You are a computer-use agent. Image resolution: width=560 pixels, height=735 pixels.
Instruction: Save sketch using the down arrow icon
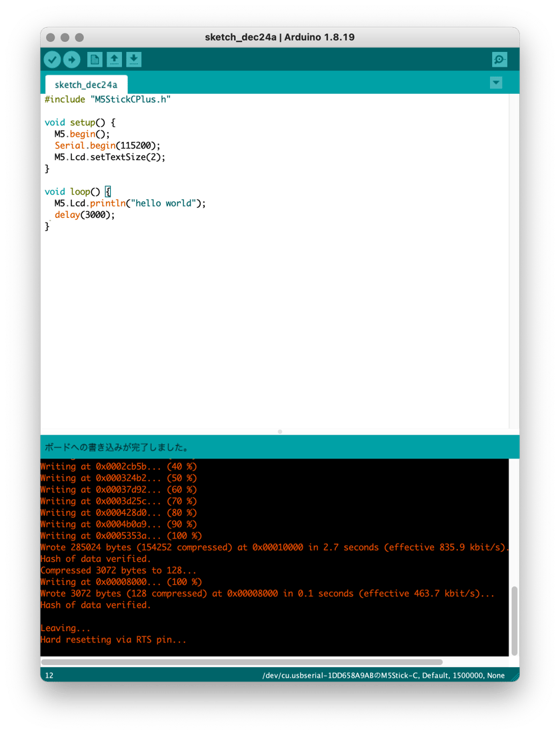tap(134, 59)
